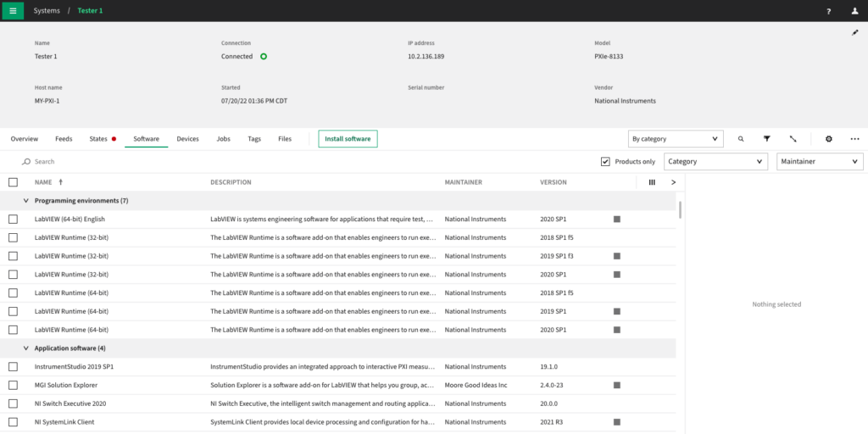This screenshot has height=434, width=868.
Task: Open the By category grouping dropdown
Action: coord(676,139)
